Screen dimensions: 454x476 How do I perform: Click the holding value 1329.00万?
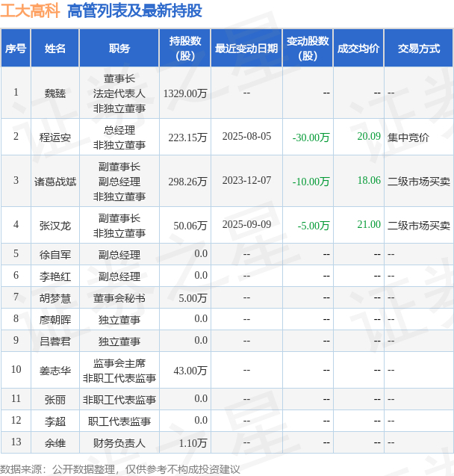click(x=185, y=93)
